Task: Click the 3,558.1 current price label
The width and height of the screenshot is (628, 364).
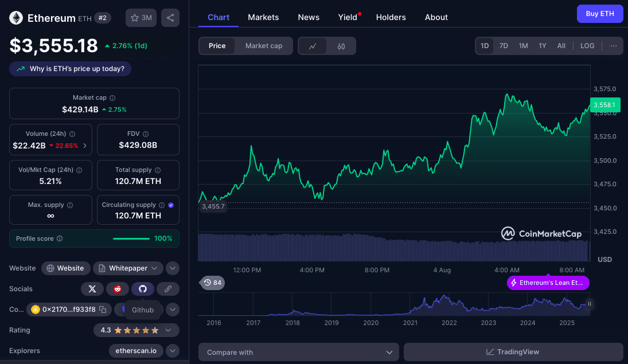Action: [x=604, y=105]
